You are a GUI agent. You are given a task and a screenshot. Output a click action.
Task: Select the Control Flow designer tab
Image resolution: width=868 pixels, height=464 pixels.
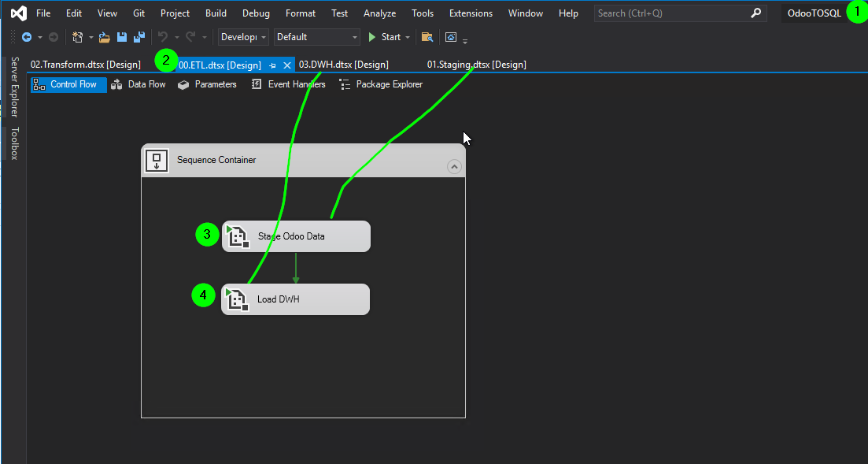coord(68,85)
